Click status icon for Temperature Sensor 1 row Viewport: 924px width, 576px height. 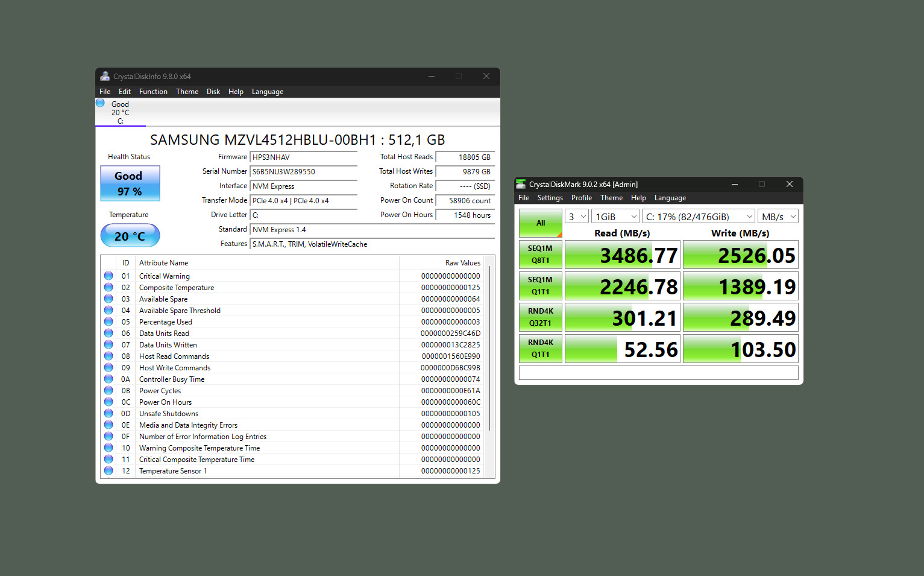(108, 470)
